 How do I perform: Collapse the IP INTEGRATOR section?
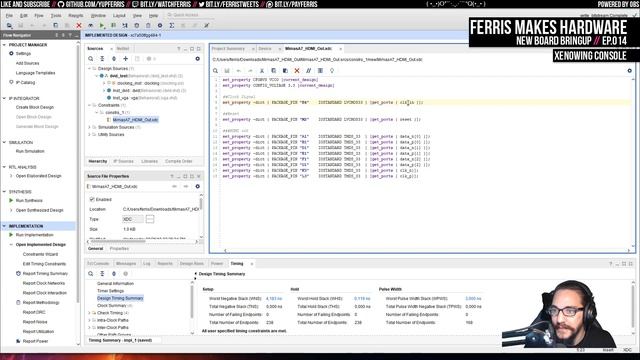tap(4, 98)
